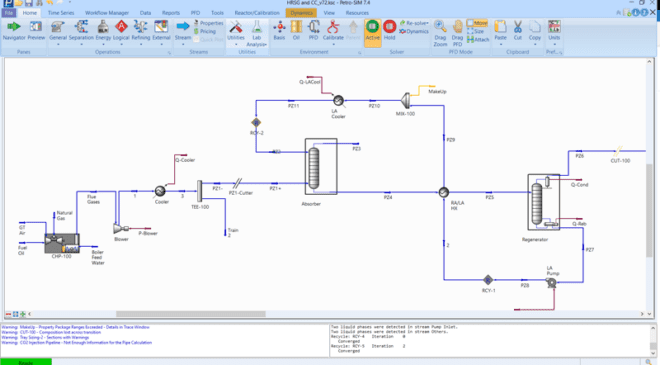Add a Stream using the blue arrow
This screenshot has width=660, height=365.
[183, 27]
